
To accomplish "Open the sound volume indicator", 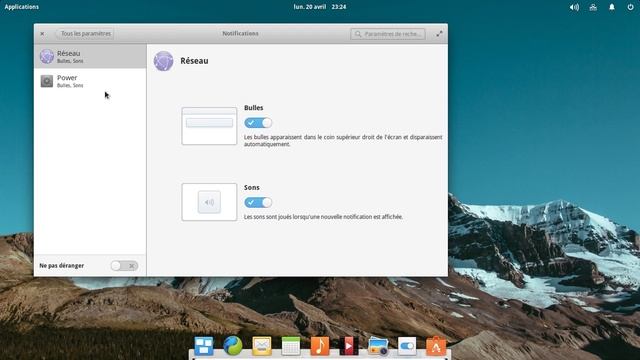I will coord(574,7).
